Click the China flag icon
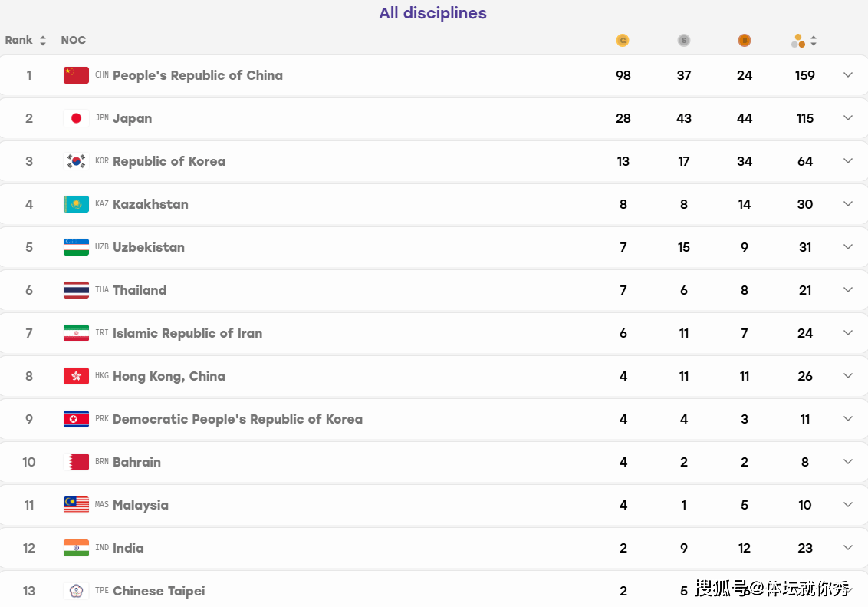This screenshot has width=868, height=607. tap(77, 75)
